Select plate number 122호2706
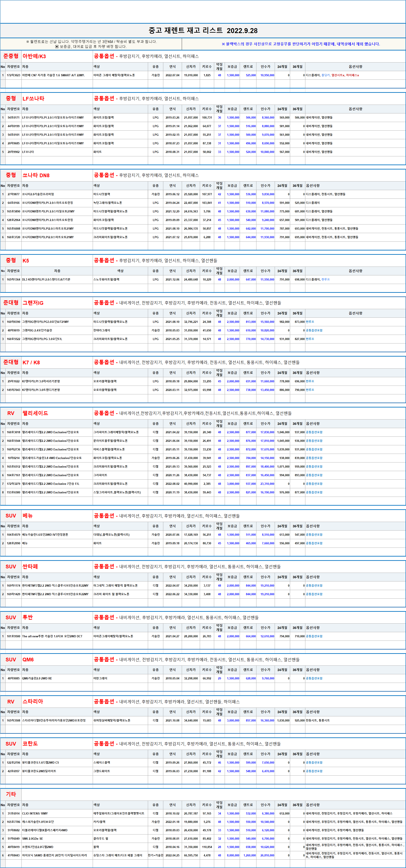 pos(14,763)
